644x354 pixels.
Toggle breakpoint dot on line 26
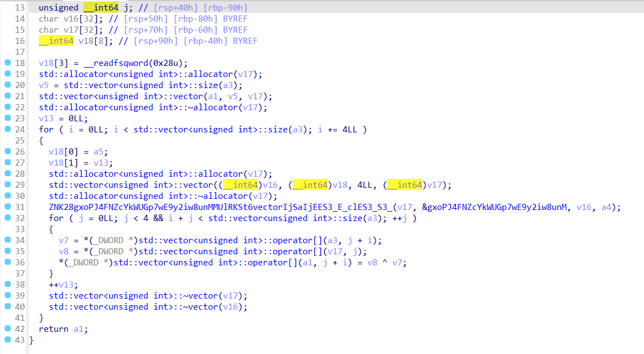coord(7,151)
